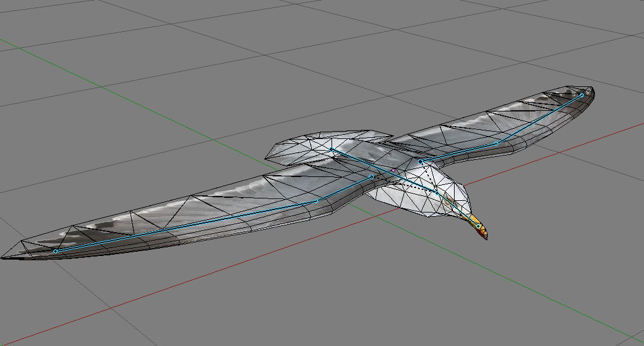Viewport: 644px width, 346px height.
Task: Select the bone joint at the tail feathers
Action: click(x=331, y=149)
